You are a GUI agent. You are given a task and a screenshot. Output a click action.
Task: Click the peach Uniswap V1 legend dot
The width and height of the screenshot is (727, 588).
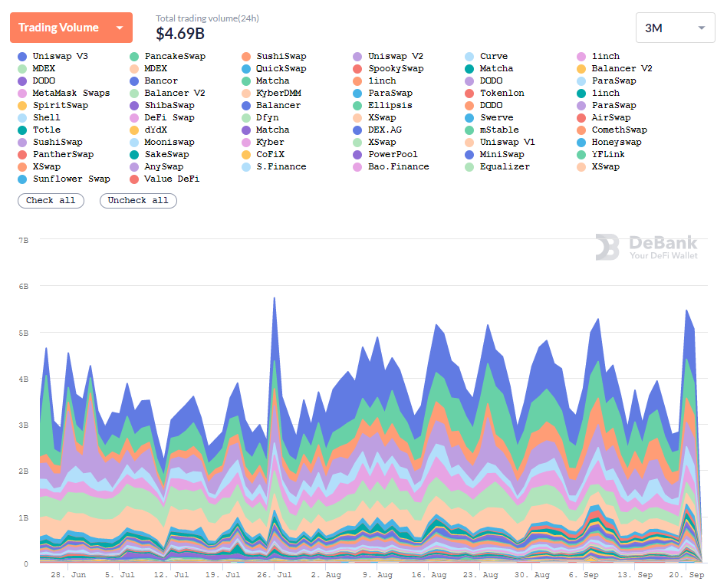point(469,143)
